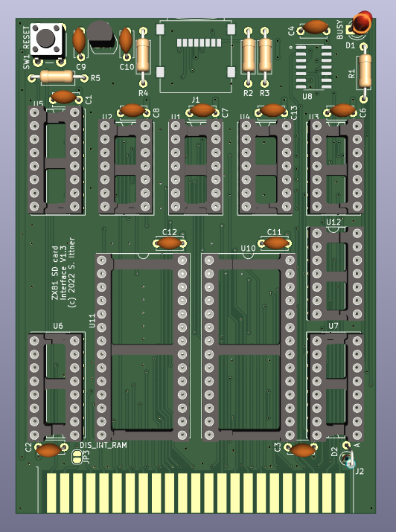
Task: Select the U4 DIP socket
Action: 266,166
